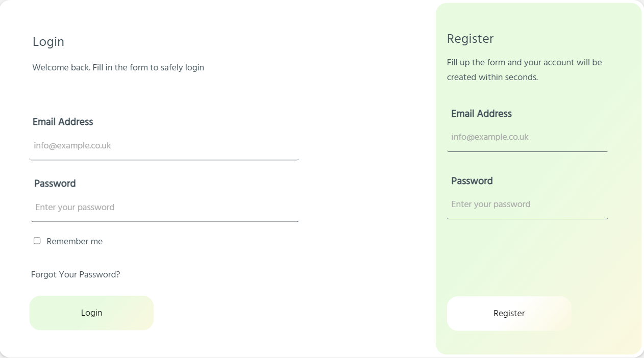Click the "Remember me" label text

(75, 242)
